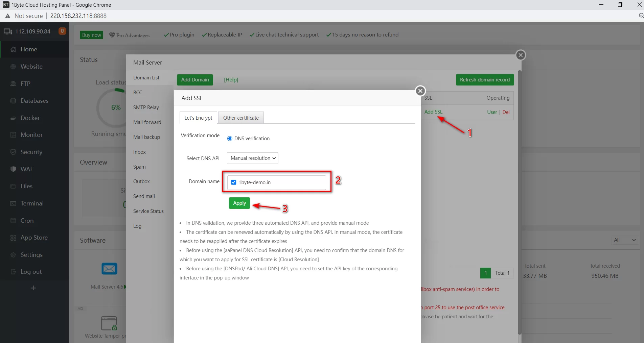Open the Mail Server envelope icon
The image size is (644, 343).
coord(109,269)
